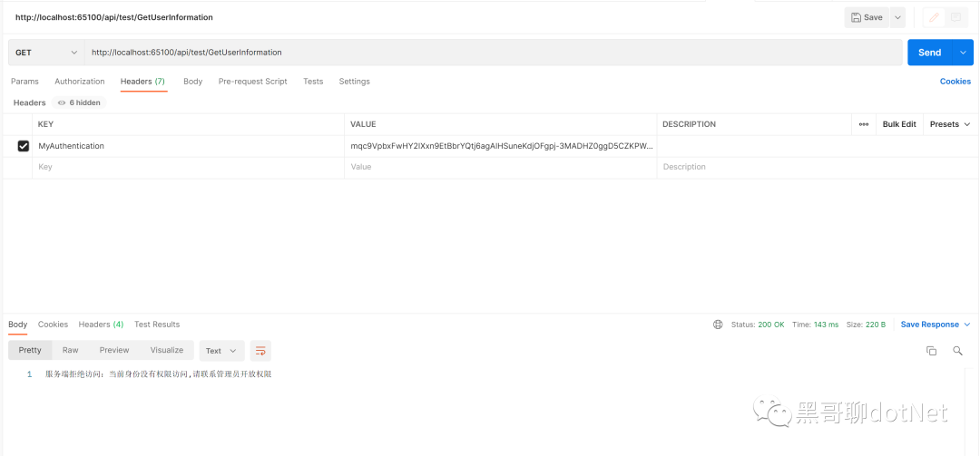Uncheck the MyAuthentication header checkbox
Image resolution: width=980 pixels, height=456 pixels.
pyautogui.click(x=23, y=146)
